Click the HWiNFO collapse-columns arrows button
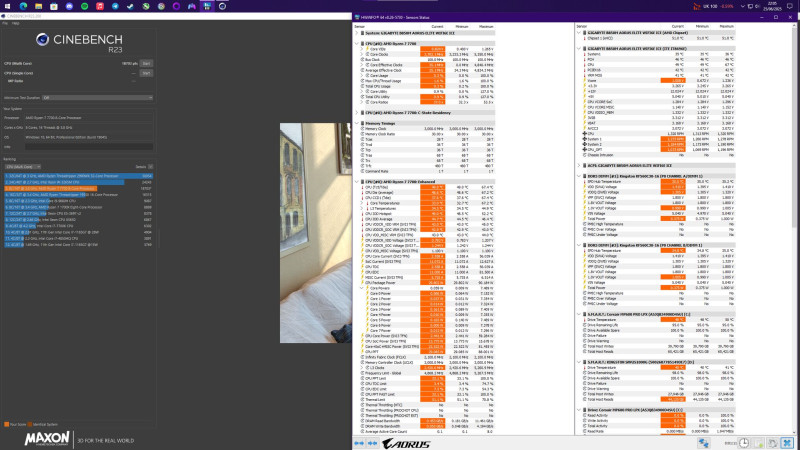 [x=372, y=443]
